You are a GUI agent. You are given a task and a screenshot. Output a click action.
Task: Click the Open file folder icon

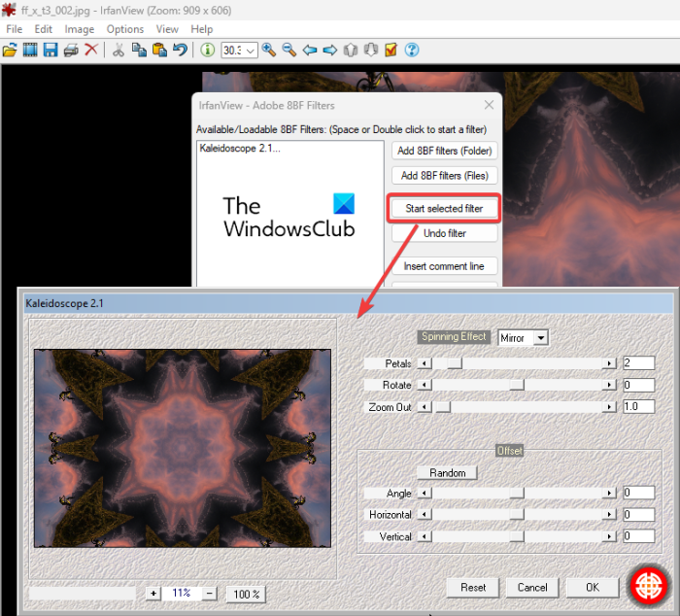pyautogui.click(x=11, y=50)
